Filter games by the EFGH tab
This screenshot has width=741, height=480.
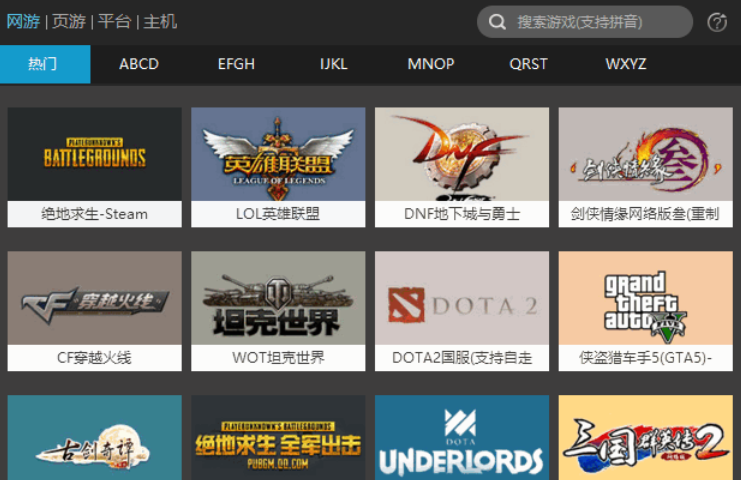[236, 64]
